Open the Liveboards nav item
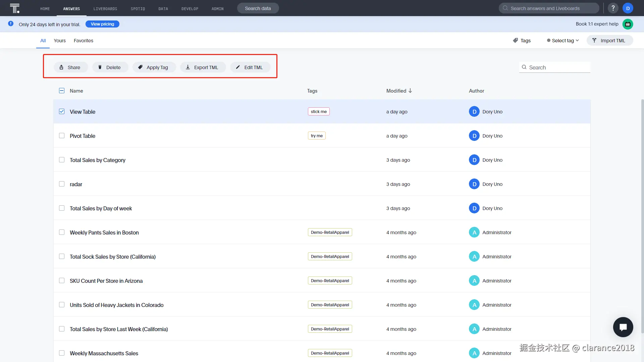Screen dimensions: 644x362 tap(105, 9)
